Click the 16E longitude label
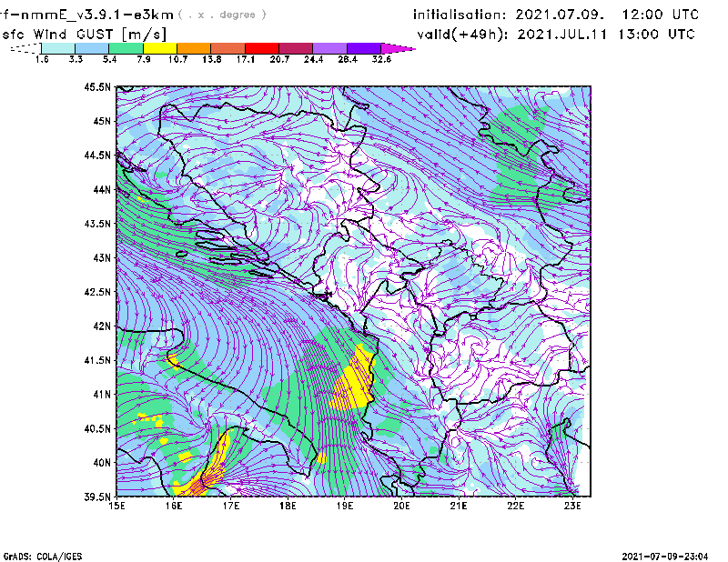This screenshot has height=562, width=728. click(174, 506)
